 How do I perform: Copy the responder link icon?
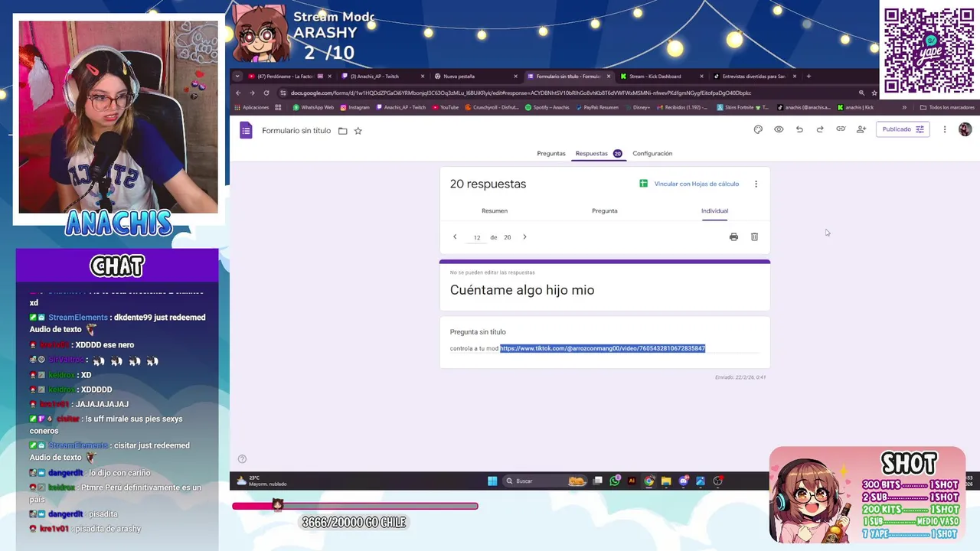[x=841, y=129]
